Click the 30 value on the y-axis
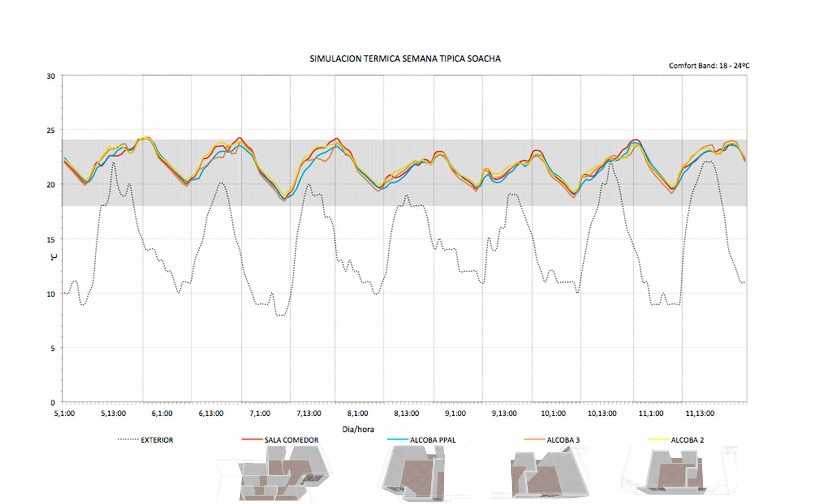This screenshot has width=818, height=504. coord(51,76)
